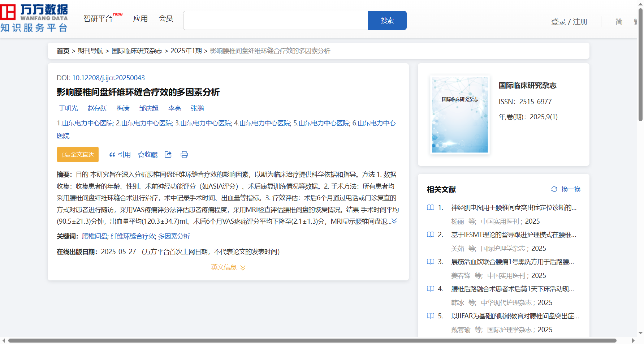
Task: Expand the abstract with chevron arrow
Action: [x=394, y=221]
